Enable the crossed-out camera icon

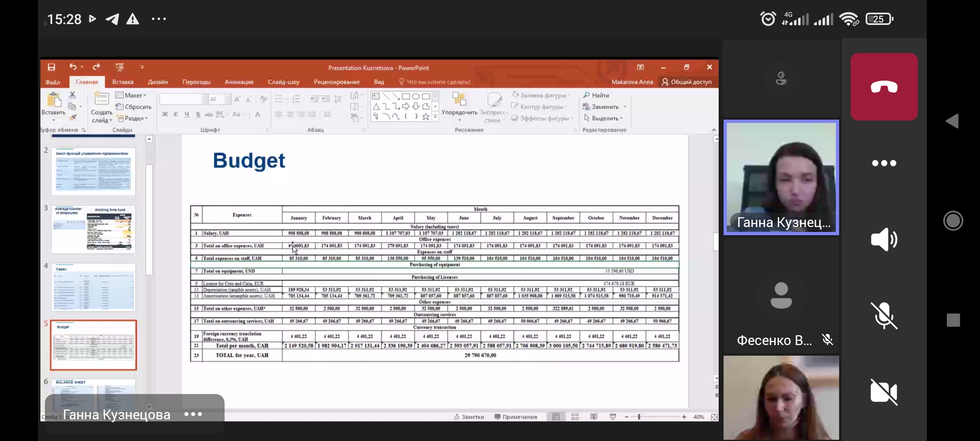pos(884,392)
